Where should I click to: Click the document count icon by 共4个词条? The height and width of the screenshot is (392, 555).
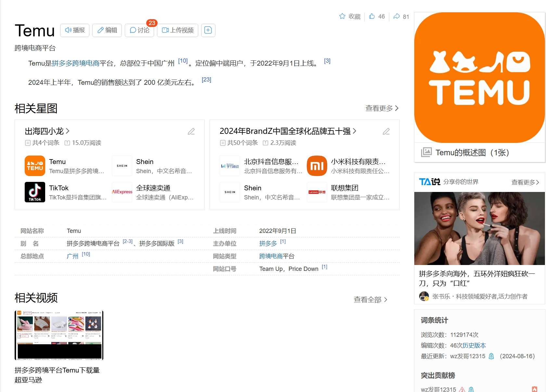(28, 143)
